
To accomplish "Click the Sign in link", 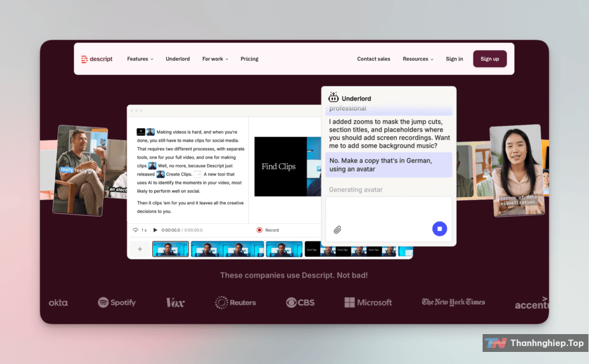I will pos(454,59).
